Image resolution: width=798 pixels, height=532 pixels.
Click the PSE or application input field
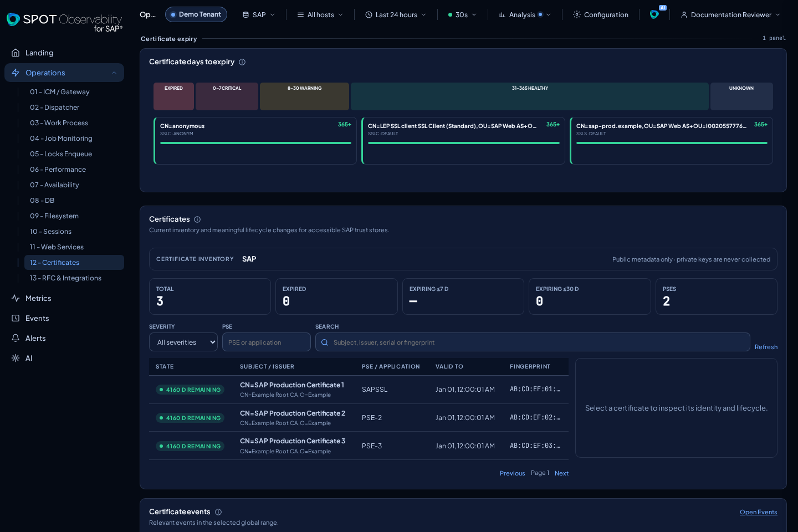coord(267,342)
